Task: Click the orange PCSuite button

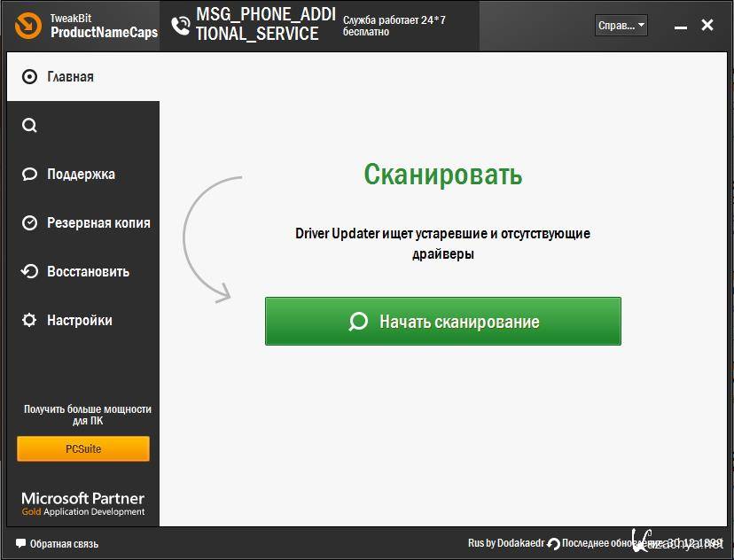Action: pyautogui.click(x=83, y=449)
